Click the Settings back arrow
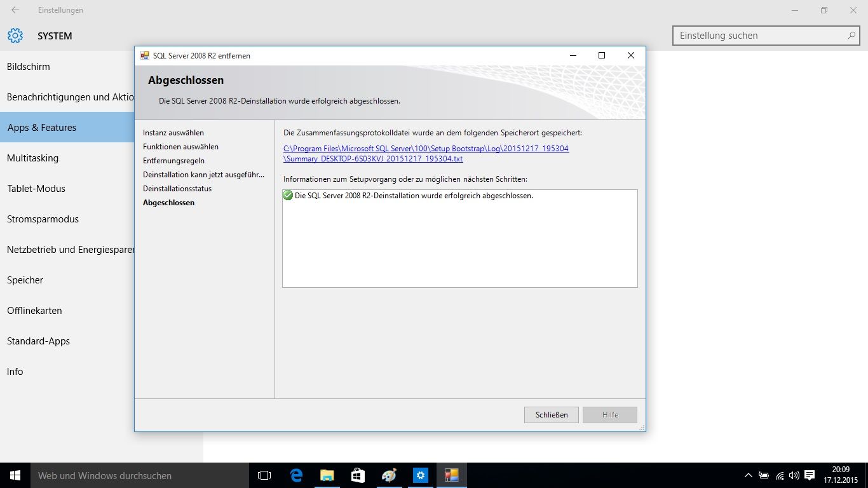 pos(15,10)
